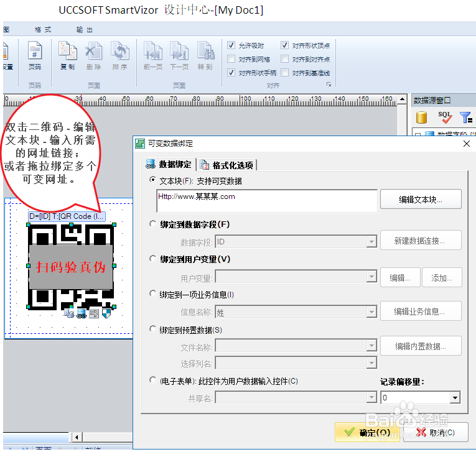Open the 格式 ribbon tab
This screenshot has width=476, height=452.
coord(43,30)
